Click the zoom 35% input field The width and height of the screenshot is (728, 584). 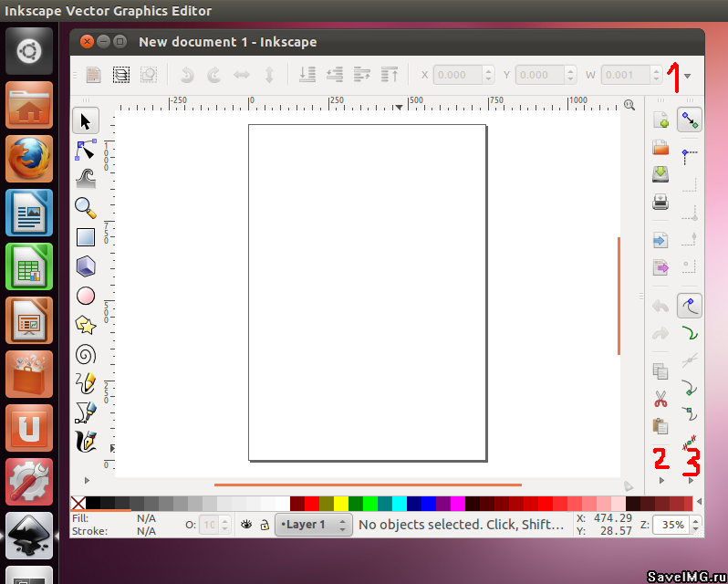672,525
